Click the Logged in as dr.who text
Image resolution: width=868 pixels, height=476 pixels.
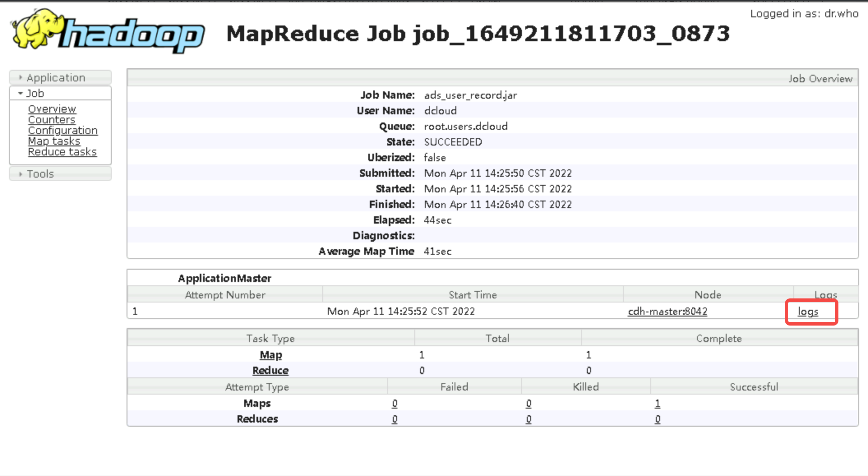pos(804,14)
